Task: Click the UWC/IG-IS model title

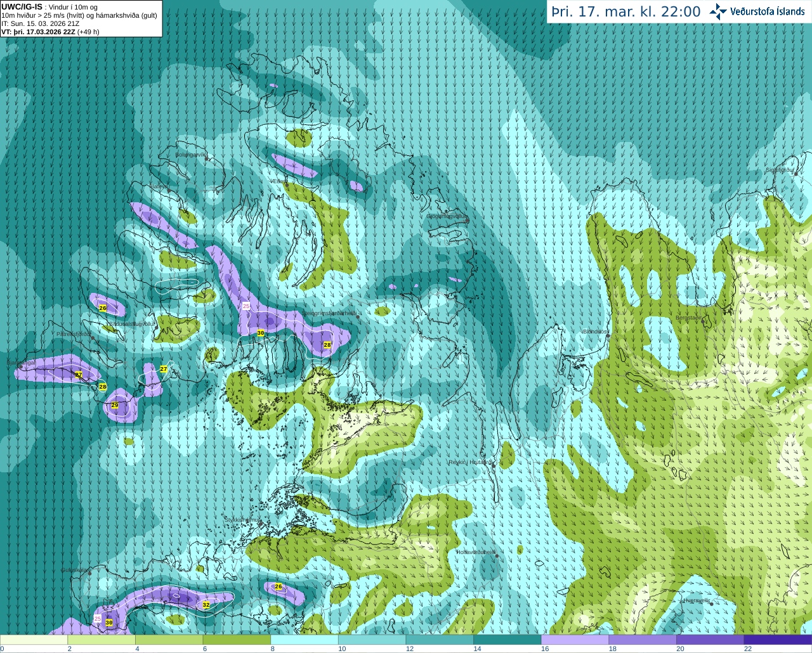Action: click(x=22, y=6)
